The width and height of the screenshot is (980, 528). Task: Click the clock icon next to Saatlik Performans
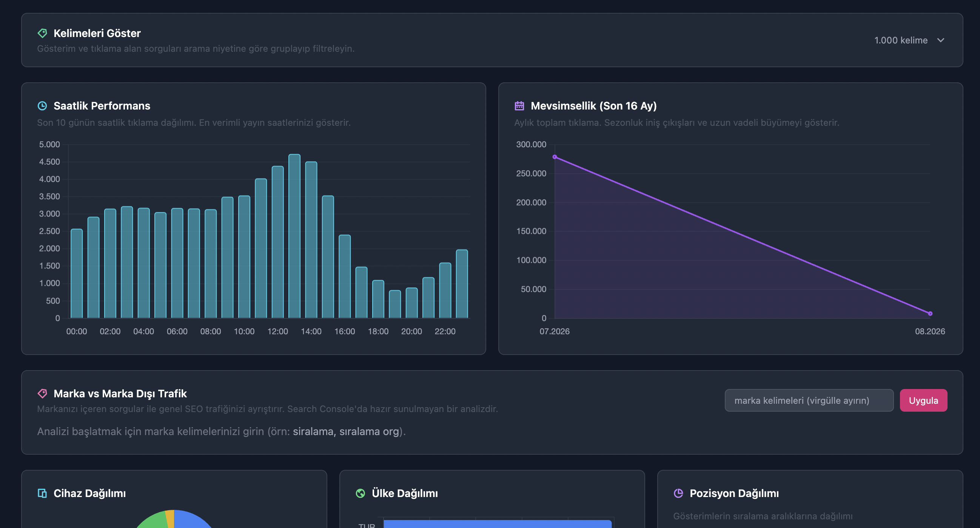pos(42,105)
